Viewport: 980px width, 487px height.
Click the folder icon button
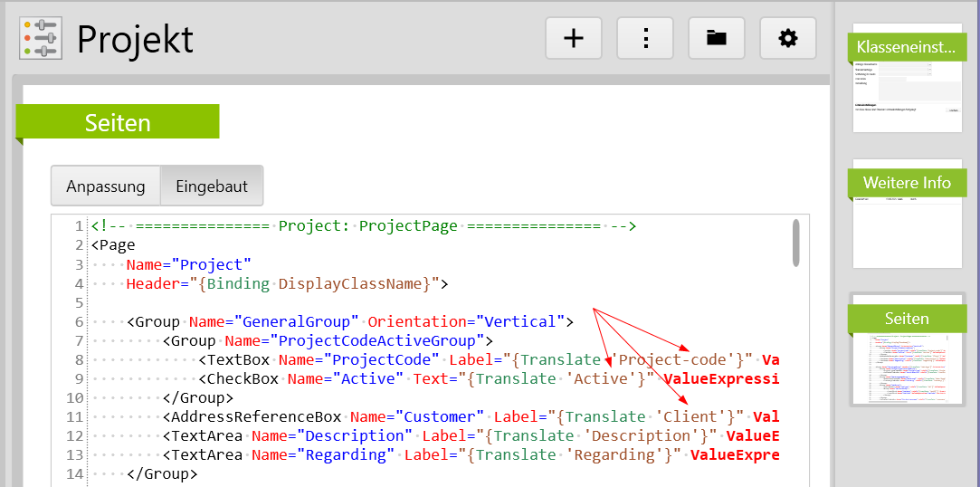tap(717, 38)
